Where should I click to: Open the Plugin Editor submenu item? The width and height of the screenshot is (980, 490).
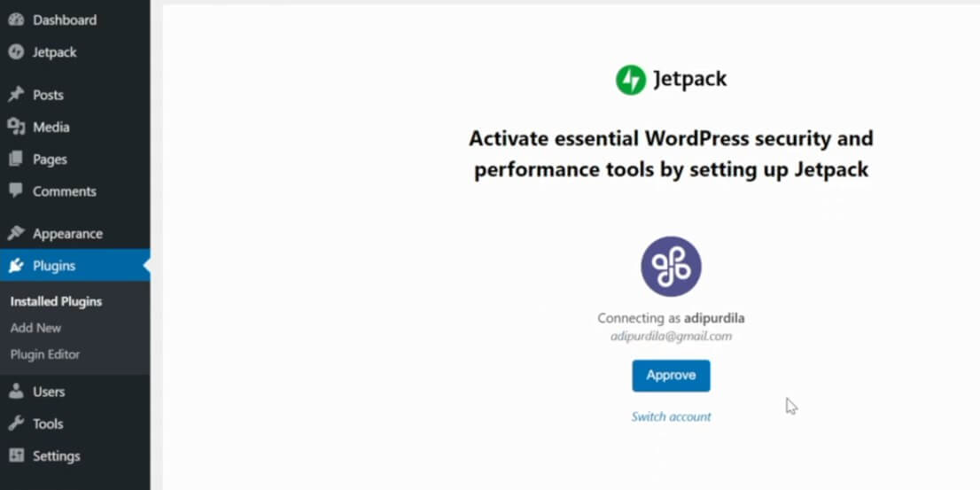(45, 354)
